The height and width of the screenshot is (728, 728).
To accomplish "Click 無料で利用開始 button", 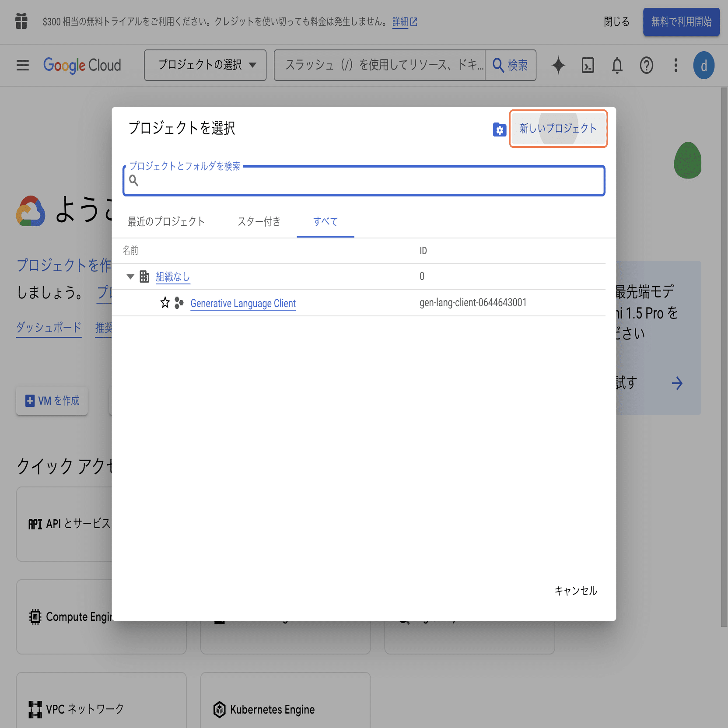I will click(681, 21).
